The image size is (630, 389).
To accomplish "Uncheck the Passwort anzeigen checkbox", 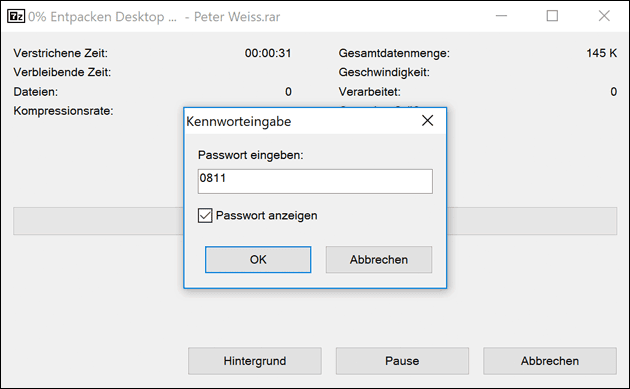I will pyautogui.click(x=205, y=215).
